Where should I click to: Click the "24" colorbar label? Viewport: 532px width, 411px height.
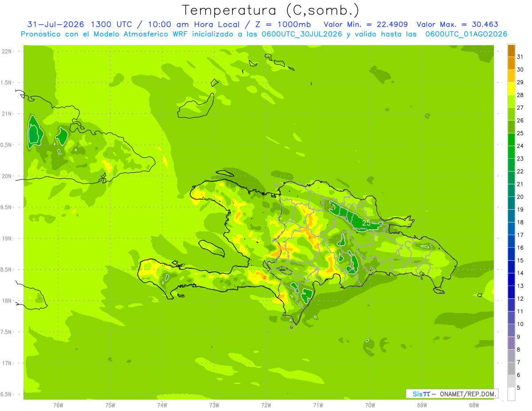(x=520, y=146)
